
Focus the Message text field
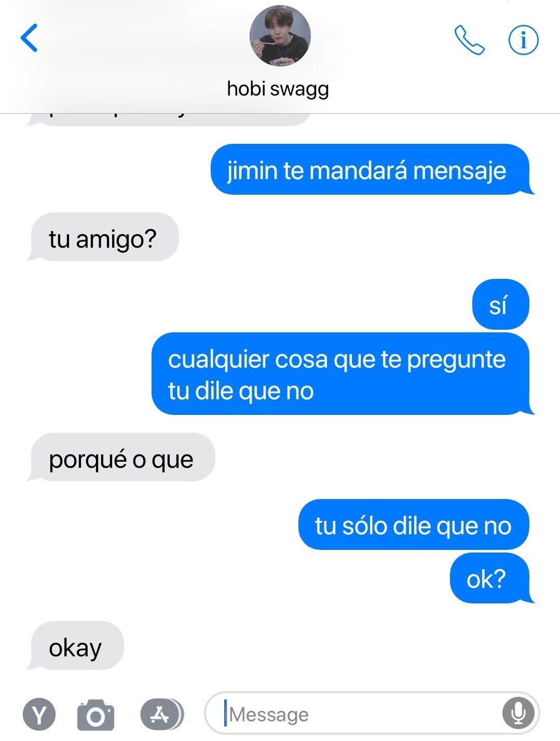coord(372,714)
